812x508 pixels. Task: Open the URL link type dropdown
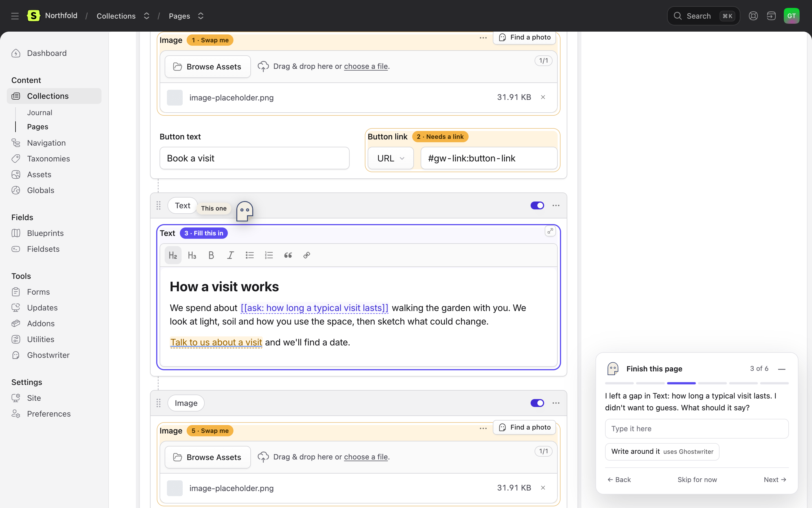390,158
